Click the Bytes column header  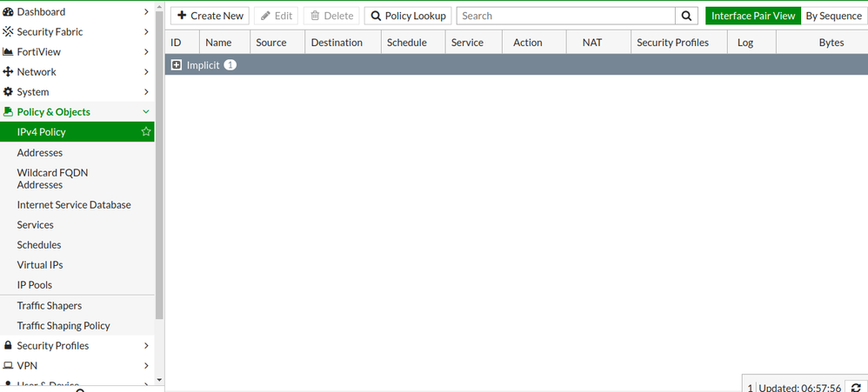coord(822,43)
